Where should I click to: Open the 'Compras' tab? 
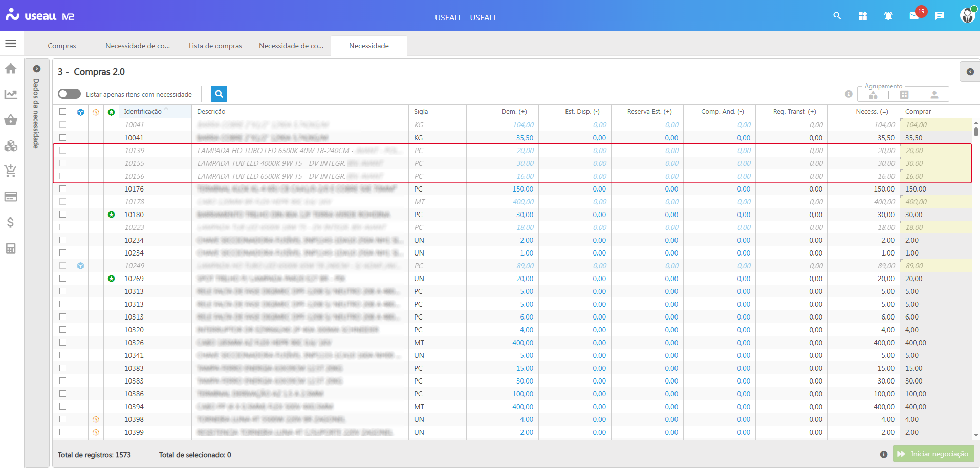[x=61, y=46]
